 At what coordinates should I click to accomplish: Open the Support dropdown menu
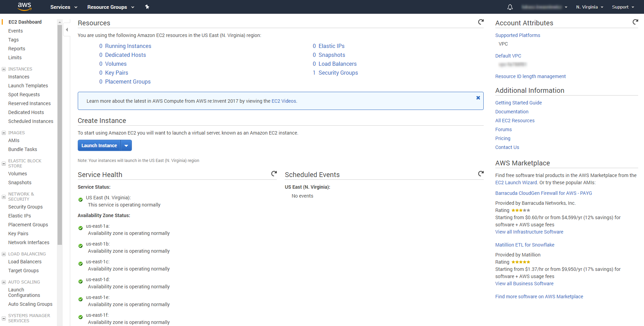623,7
